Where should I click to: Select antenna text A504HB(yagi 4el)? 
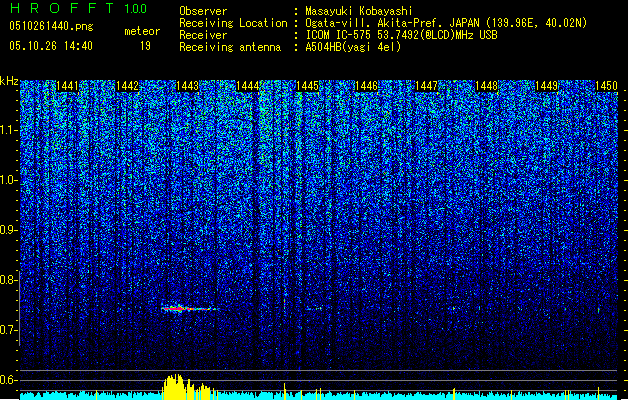[353, 47]
